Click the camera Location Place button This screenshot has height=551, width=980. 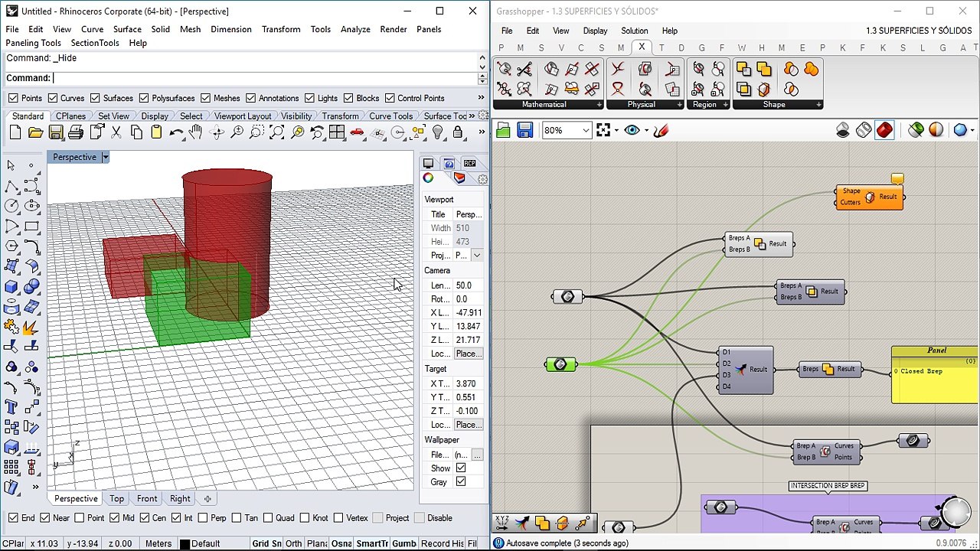[469, 354]
